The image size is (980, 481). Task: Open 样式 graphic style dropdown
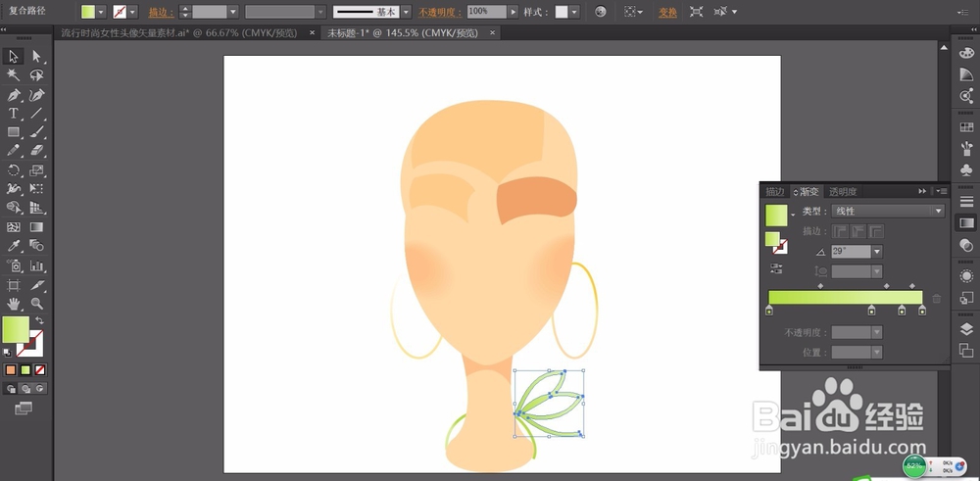tap(574, 12)
